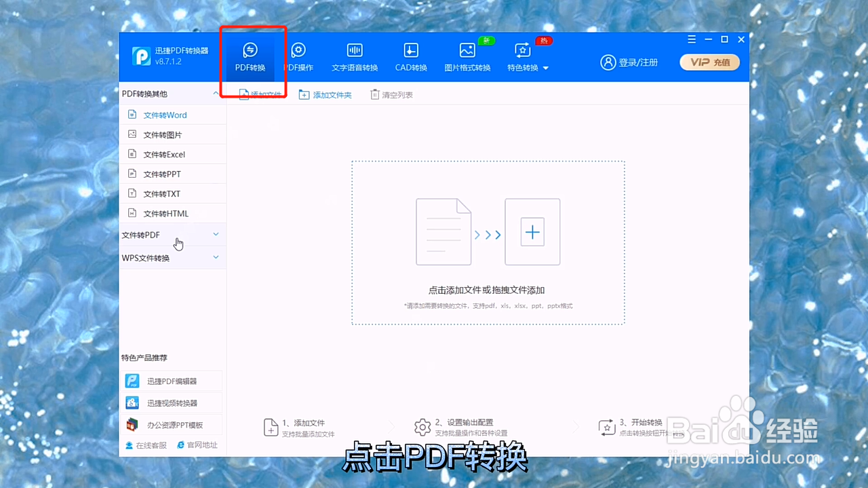The width and height of the screenshot is (868, 488).
Task: Maximize the converter window
Action: pyautogui.click(x=724, y=39)
